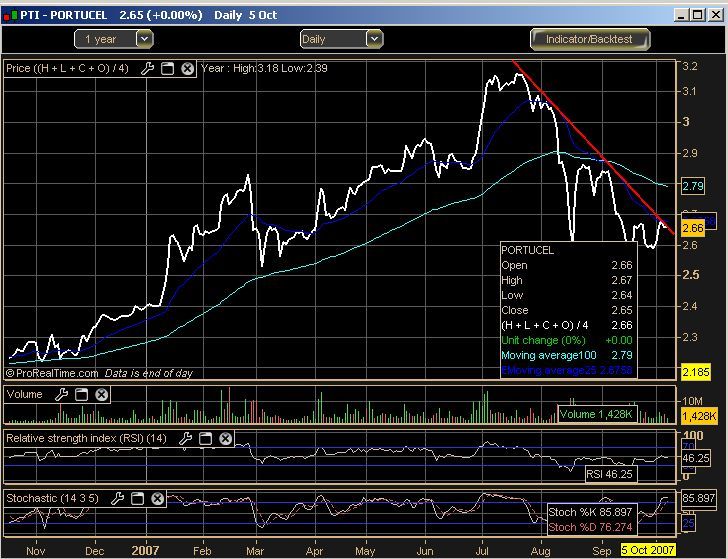Click Unit change (0%) row in info box
Image resolution: width=728 pixels, height=559 pixels.
point(567,340)
